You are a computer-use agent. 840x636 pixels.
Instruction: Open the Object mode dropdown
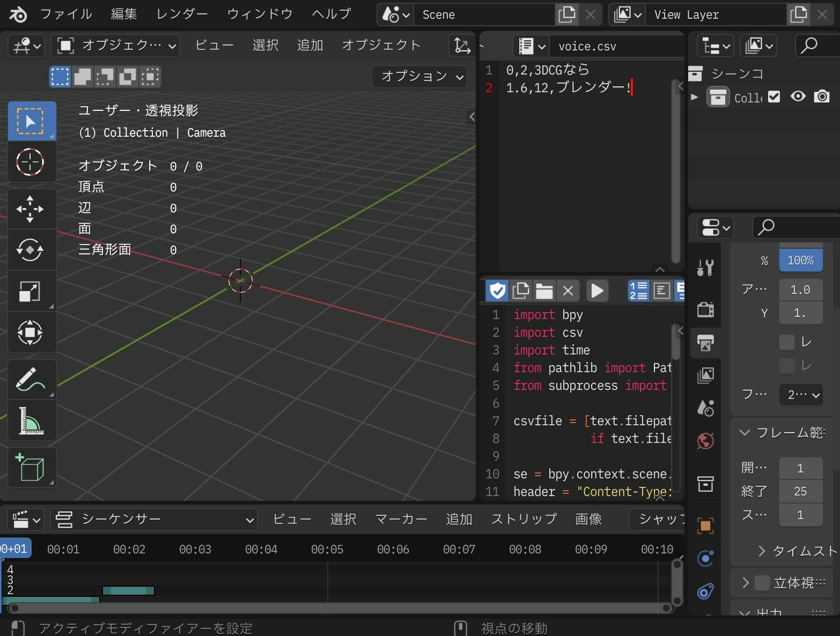(x=115, y=46)
